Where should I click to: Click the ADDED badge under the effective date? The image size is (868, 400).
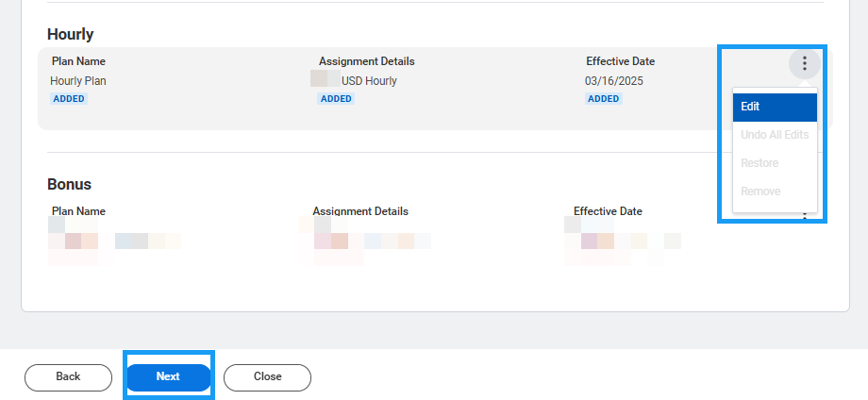pyautogui.click(x=604, y=99)
